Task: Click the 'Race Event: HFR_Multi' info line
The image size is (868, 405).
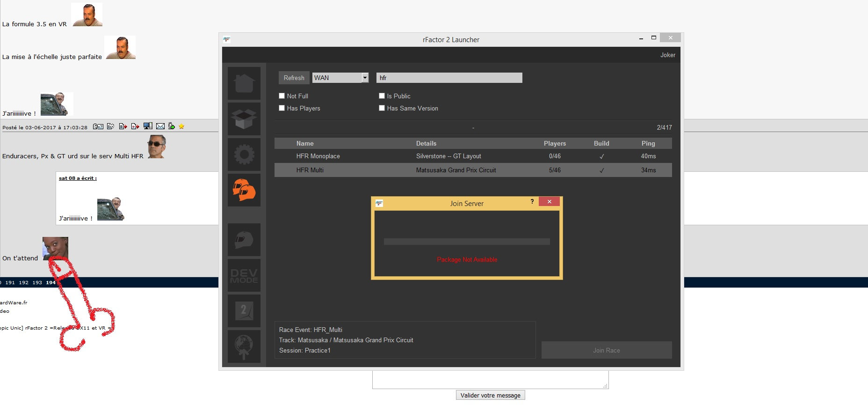Action: click(x=311, y=330)
